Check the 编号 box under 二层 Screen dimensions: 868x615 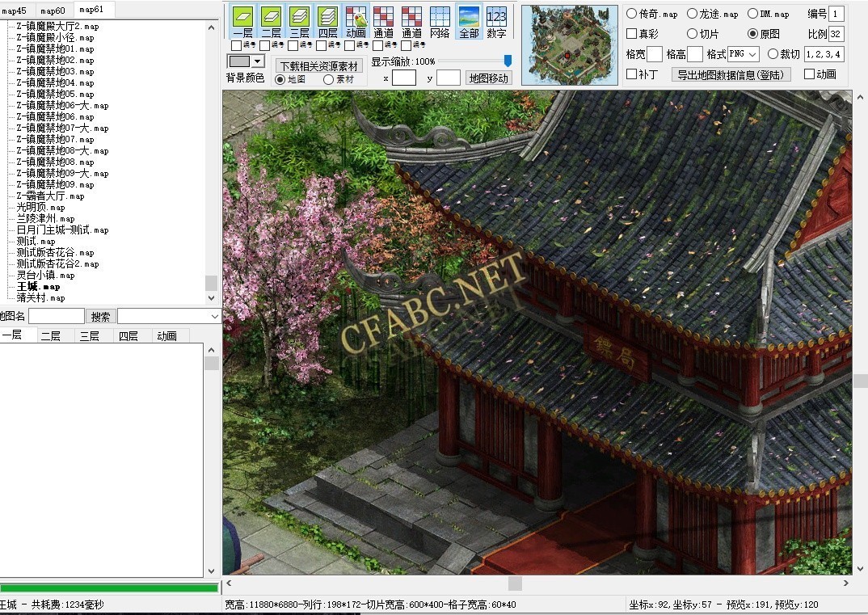[264, 45]
